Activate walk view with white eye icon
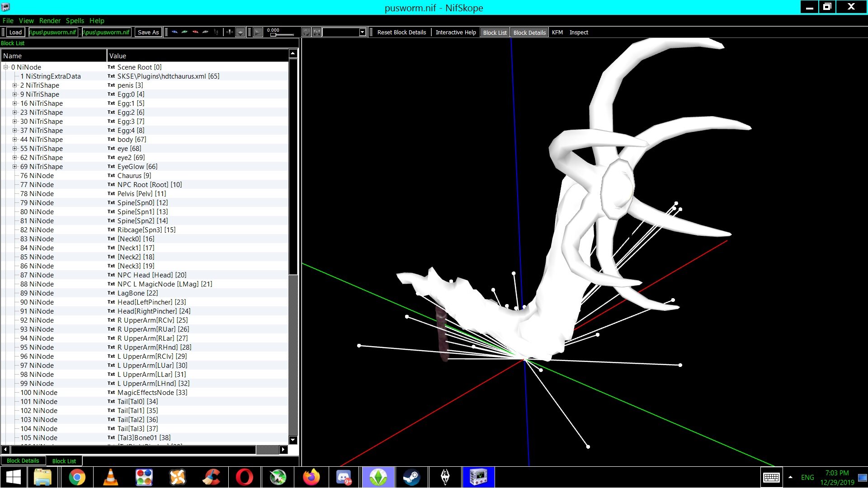This screenshot has height=488, width=868. click(x=206, y=32)
